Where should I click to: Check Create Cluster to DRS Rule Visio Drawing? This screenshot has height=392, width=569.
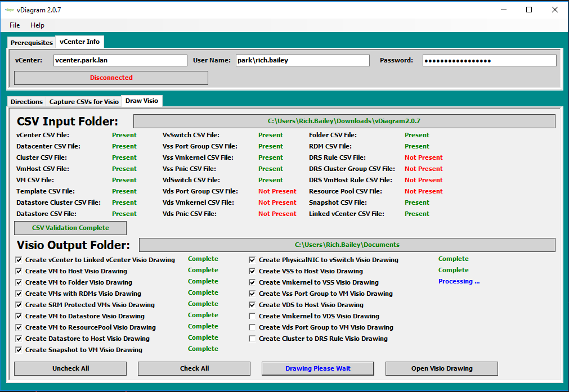[253, 339]
